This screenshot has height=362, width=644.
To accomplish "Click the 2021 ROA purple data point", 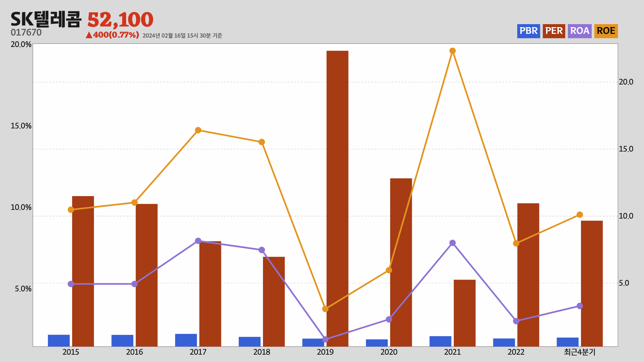I will pyautogui.click(x=452, y=243).
